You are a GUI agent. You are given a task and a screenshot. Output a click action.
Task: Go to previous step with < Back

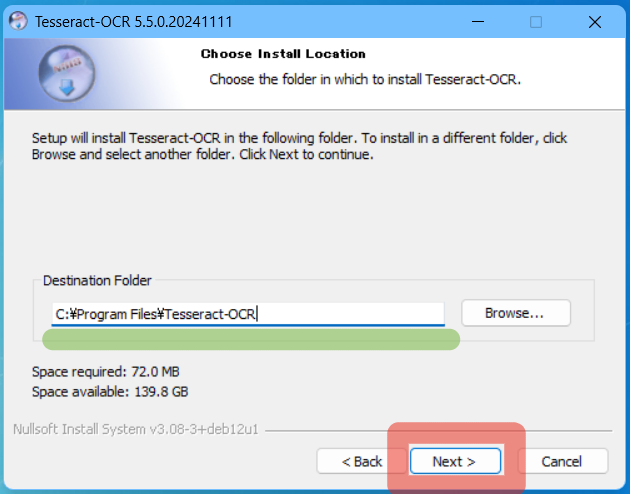tap(362, 461)
